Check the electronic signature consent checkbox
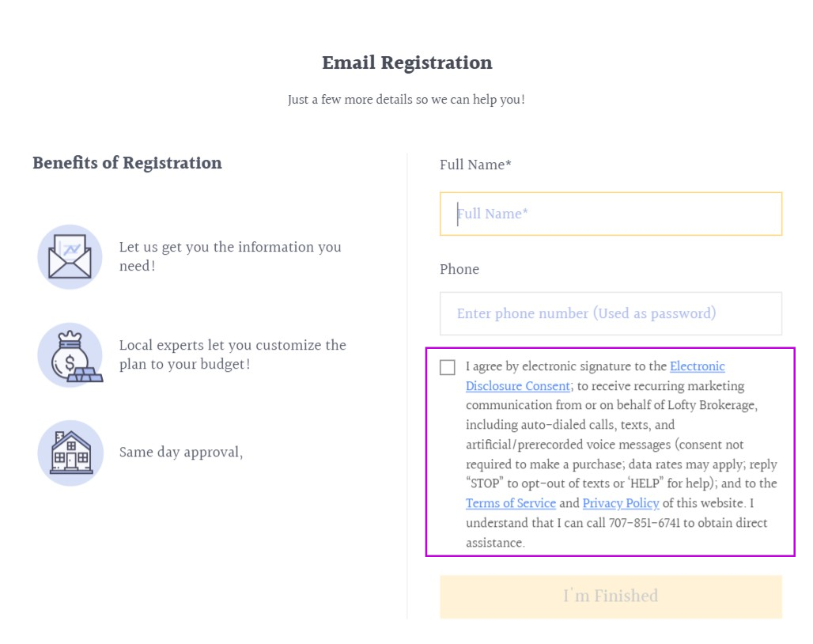 coord(448,367)
